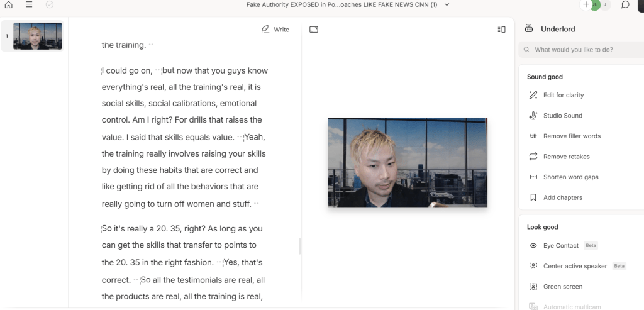This screenshot has width=644, height=310.
Task: Click the add plus button in header
Action: [x=586, y=5]
